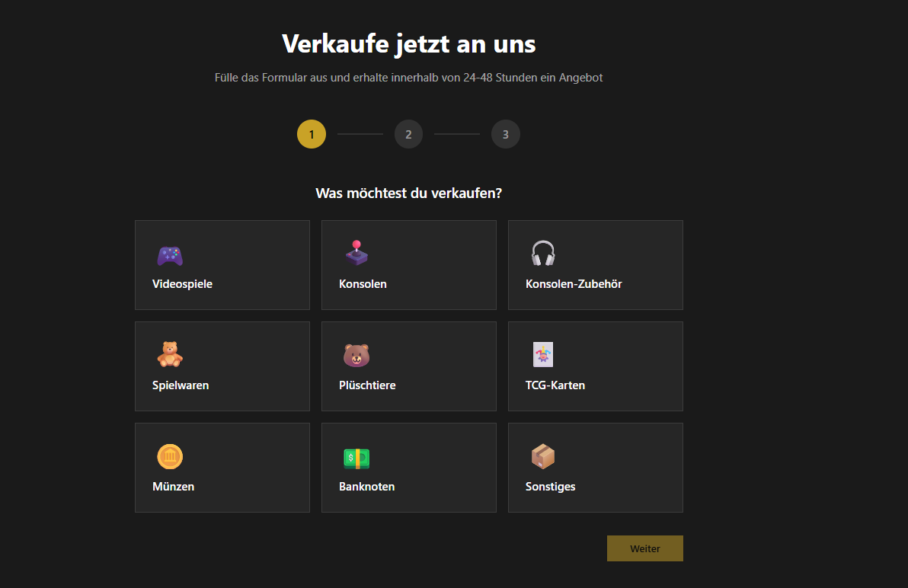Select the Videospiele category card
Screen dimensions: 908x588
222,265
